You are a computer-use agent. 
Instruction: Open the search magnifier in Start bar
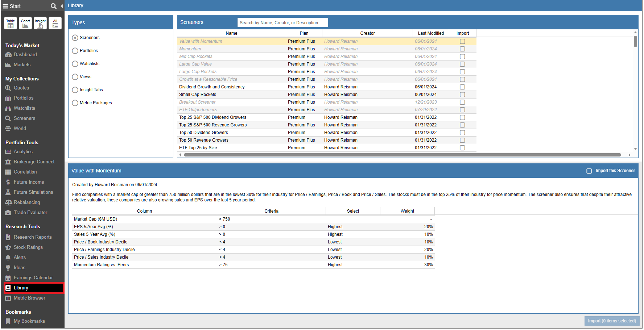pyautogui.click(x=53, y=6)
